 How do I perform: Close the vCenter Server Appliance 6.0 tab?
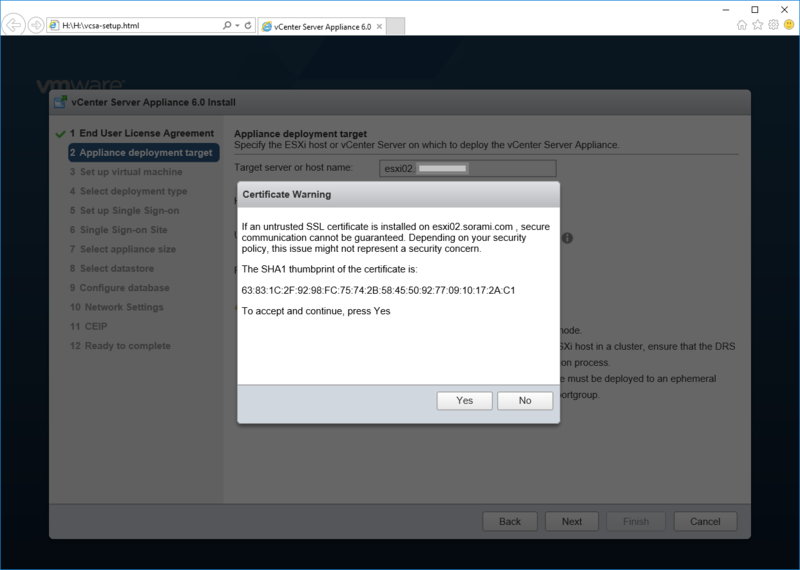pos(379,27)
